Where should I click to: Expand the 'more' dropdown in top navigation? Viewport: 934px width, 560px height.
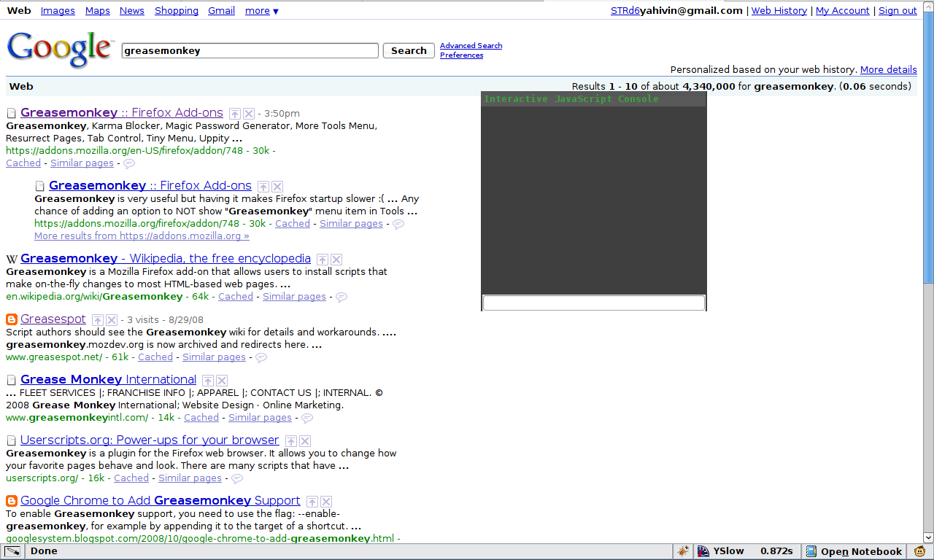tap(261, 11)
